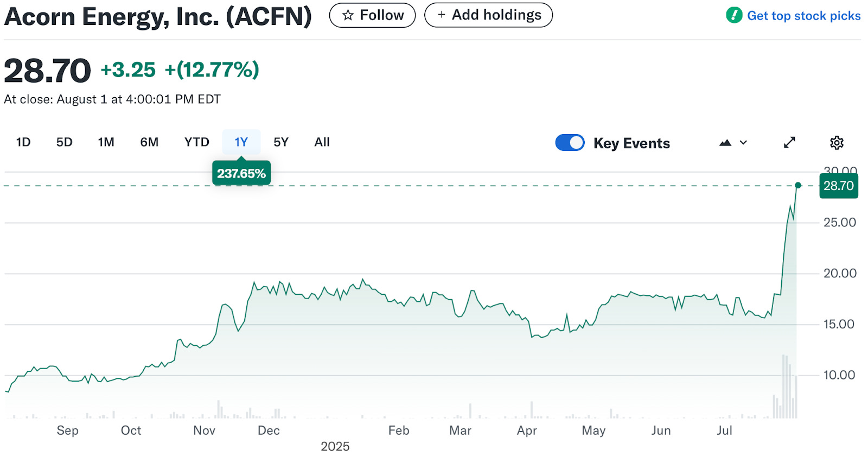Screen dimensions: 868x456
Task: Click the Mar label on time axis
Action: [x=460, y=430]
